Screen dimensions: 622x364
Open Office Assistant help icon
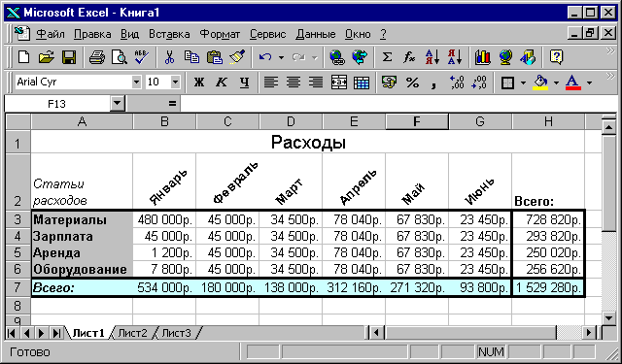[x=556, y=57]
